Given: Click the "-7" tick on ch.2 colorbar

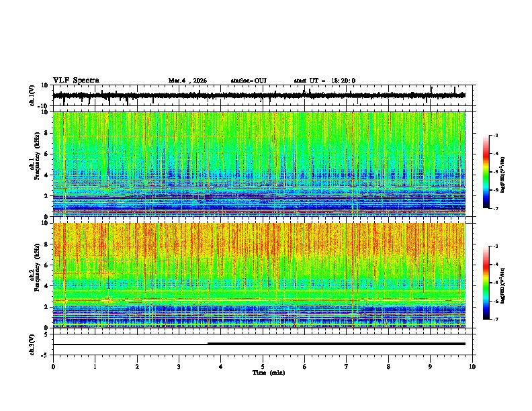Looking at the screenshot, I should click(496, 320).
